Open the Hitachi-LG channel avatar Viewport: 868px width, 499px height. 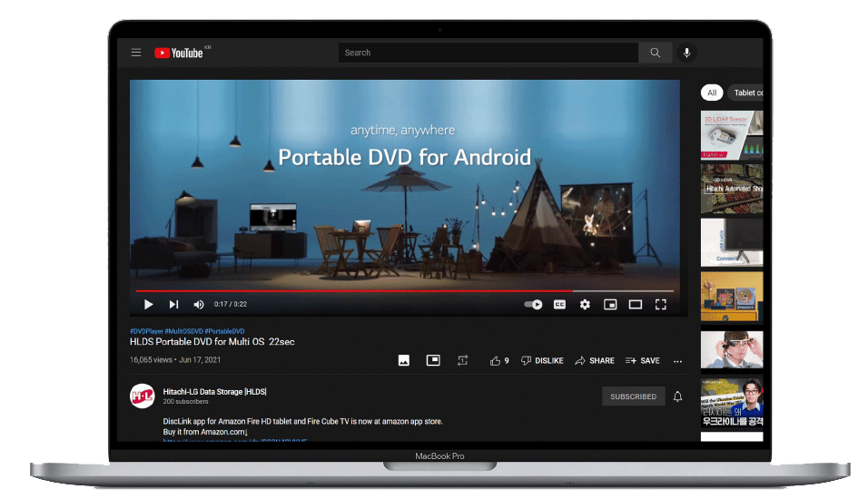point(143,396)
